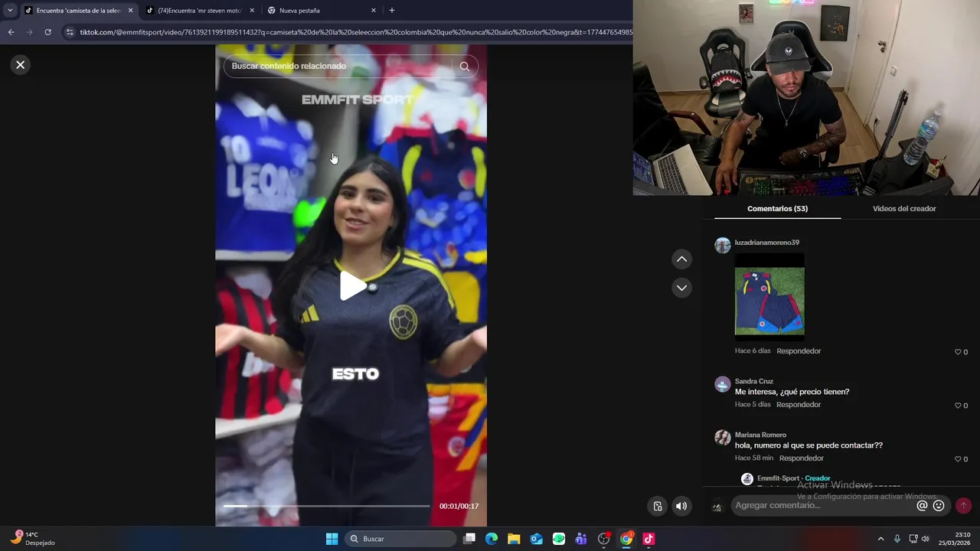The height and width of the screenshot is (551, 980).
Task: Play the paused video with center play icon
Action: (x=353, y=285)
